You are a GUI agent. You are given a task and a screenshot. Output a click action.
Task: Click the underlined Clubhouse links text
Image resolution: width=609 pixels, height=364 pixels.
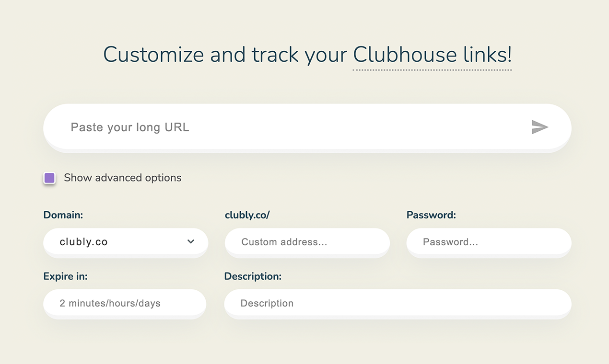tap(432, 55)
